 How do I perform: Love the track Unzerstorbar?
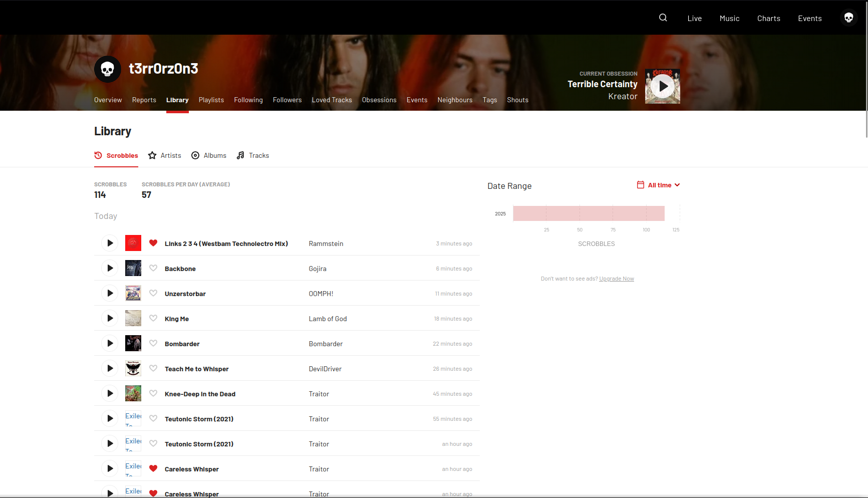[153, 294]
